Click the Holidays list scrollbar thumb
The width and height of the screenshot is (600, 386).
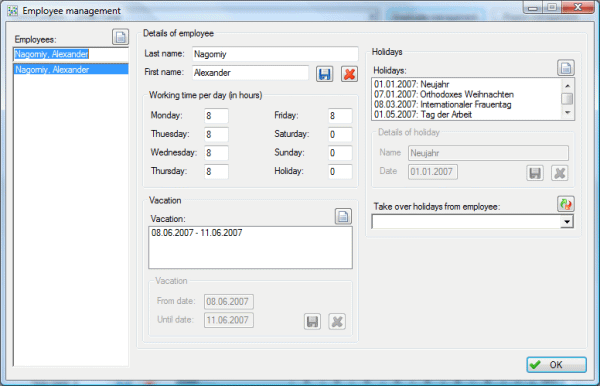pos(567,99)
